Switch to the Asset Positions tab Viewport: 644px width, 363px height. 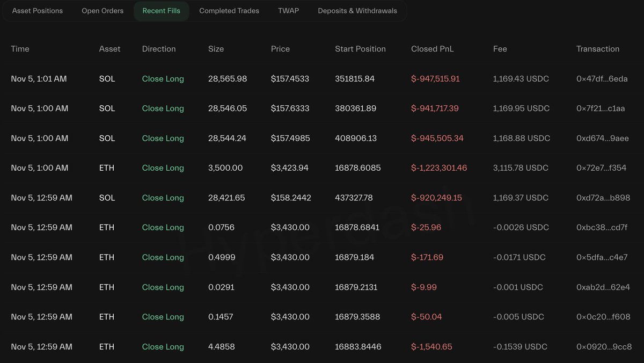(37, 11)
